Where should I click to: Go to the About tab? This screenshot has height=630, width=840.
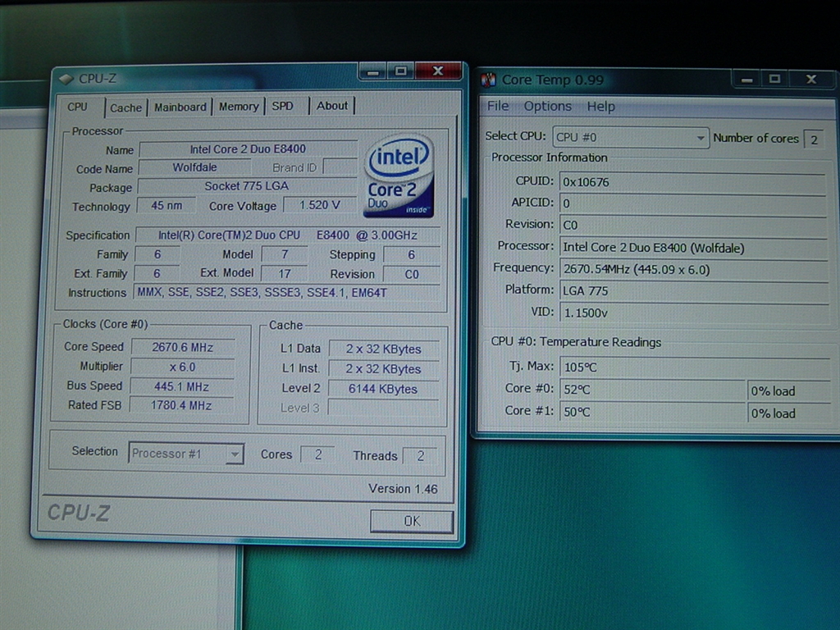pos(332,105)
